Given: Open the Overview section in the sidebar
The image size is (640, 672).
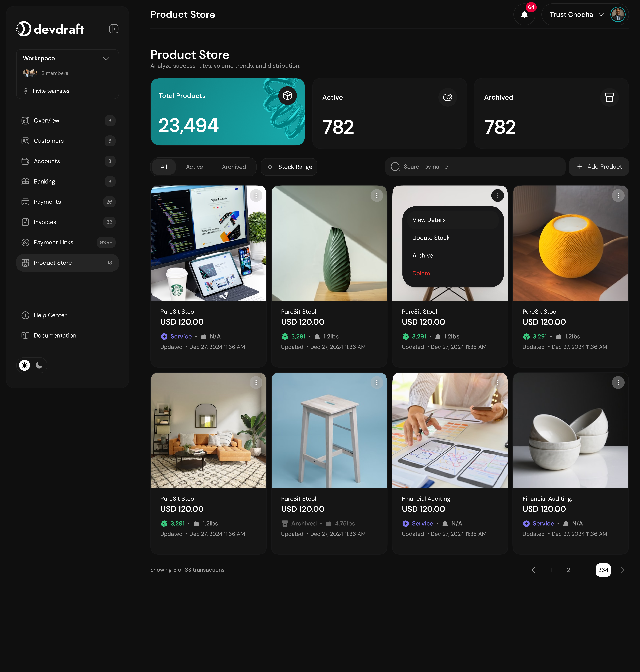Looking at the screenshot, I should (46, 120).
